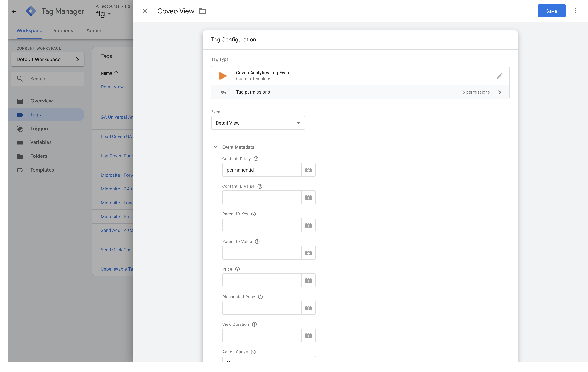Open the flg container dropdown
Screen dimensions: 588x372
(103, 14)
